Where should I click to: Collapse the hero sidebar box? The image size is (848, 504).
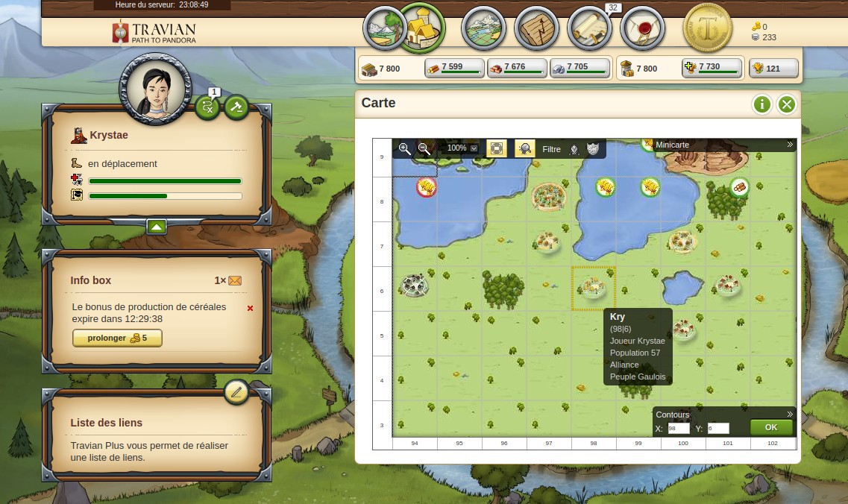click(157, 227)
